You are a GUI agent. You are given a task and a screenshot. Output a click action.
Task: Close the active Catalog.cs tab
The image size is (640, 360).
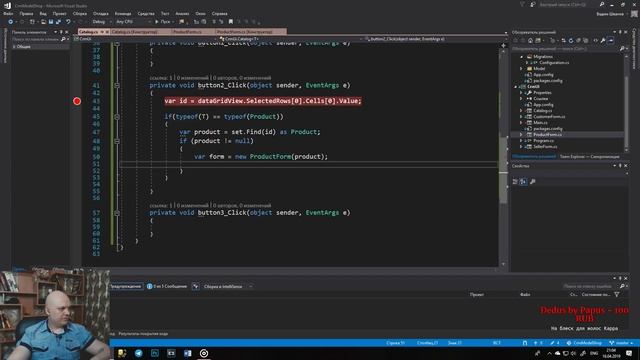107,31
